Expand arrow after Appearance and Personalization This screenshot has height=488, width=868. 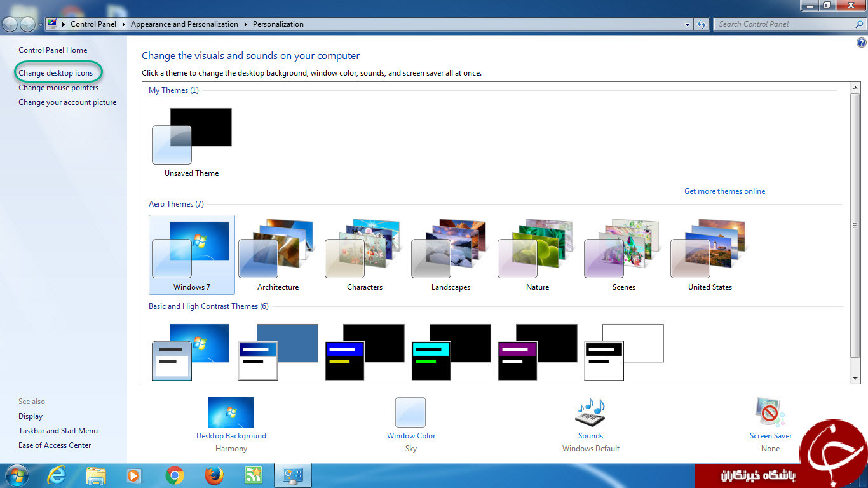click(245, 24)
